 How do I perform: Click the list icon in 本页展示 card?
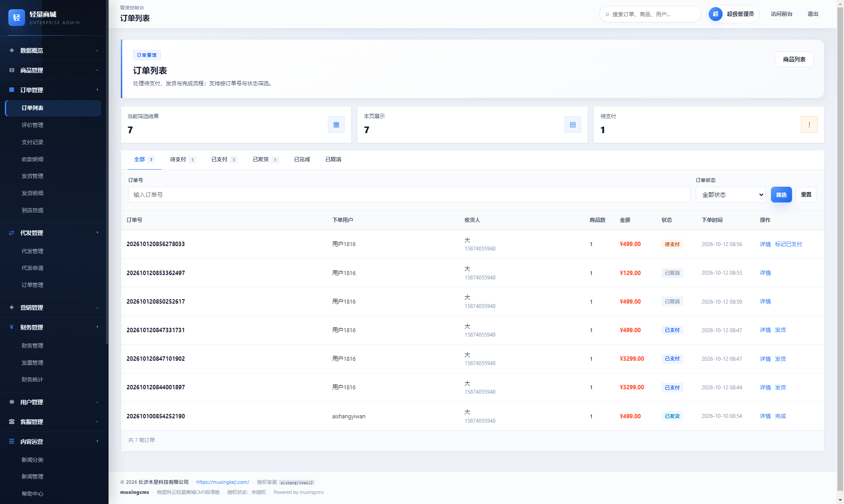click(x=573, y=125)
